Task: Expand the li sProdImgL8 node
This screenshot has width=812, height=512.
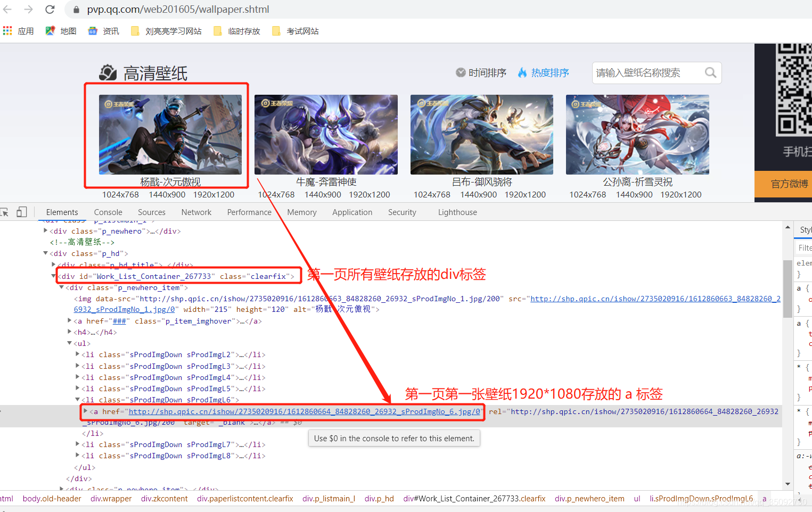Action: click(77, 456)
